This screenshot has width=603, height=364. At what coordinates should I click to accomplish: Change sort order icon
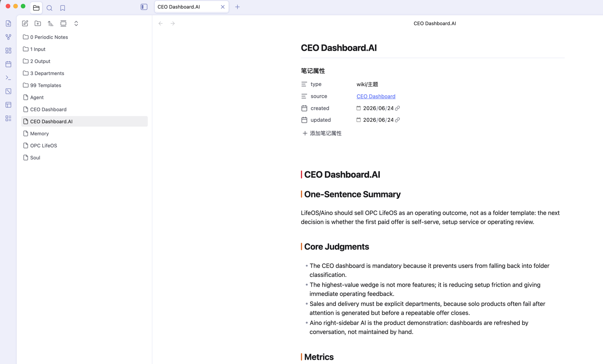pyautogui.click(x=51, y=23)
